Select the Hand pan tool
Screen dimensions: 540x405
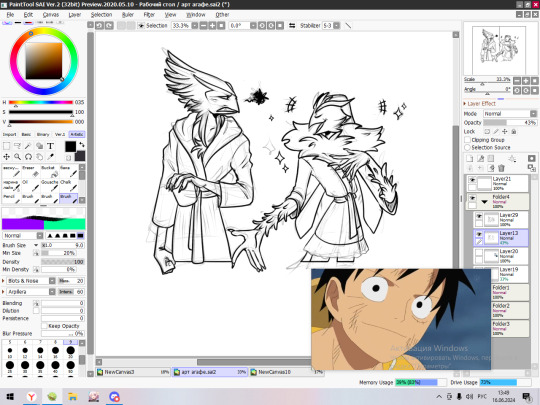coord(39,157)
